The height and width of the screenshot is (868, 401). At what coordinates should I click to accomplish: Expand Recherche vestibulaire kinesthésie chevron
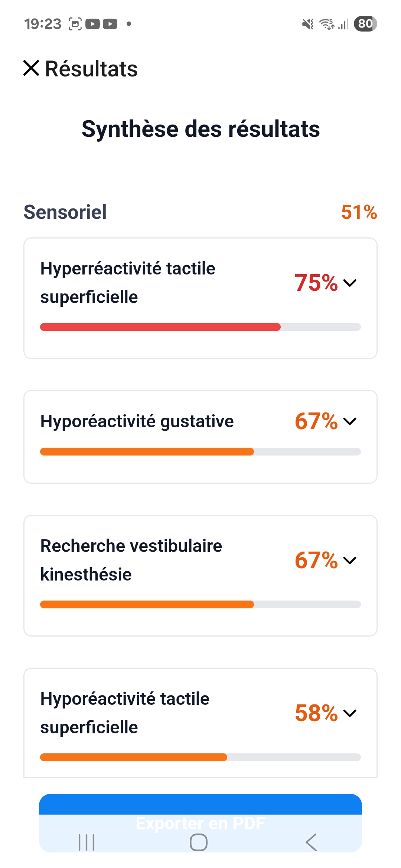[x=350, y=560]
